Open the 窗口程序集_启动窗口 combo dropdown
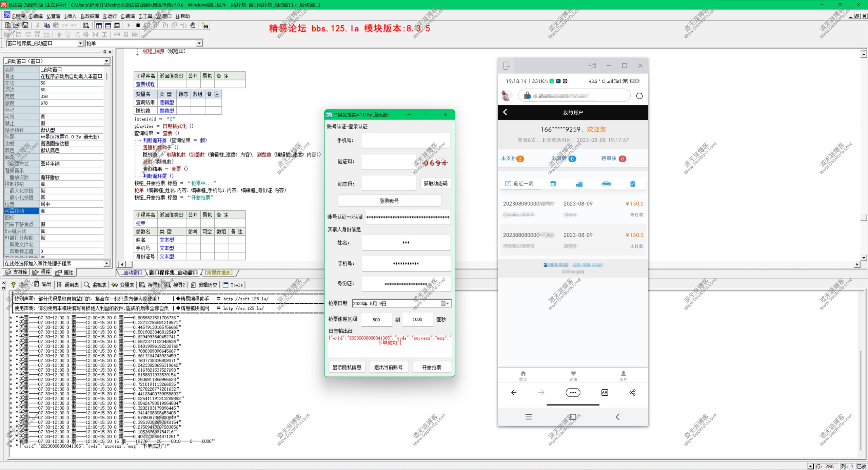This screenshot has width=868, height=470. 80,43
